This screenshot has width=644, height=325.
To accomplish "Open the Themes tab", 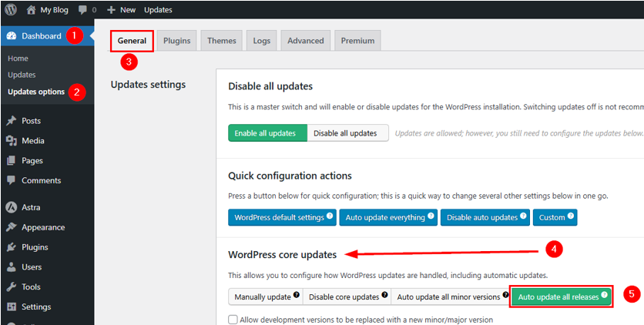I will pyautogui.click(x=222, y=41).
